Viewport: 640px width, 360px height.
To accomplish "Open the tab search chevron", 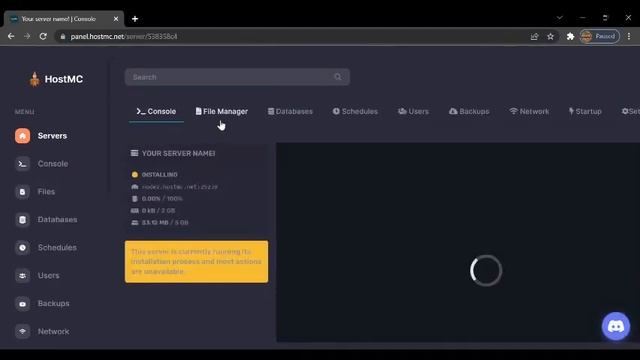I will pyautogui.click(x=560, y=18).
